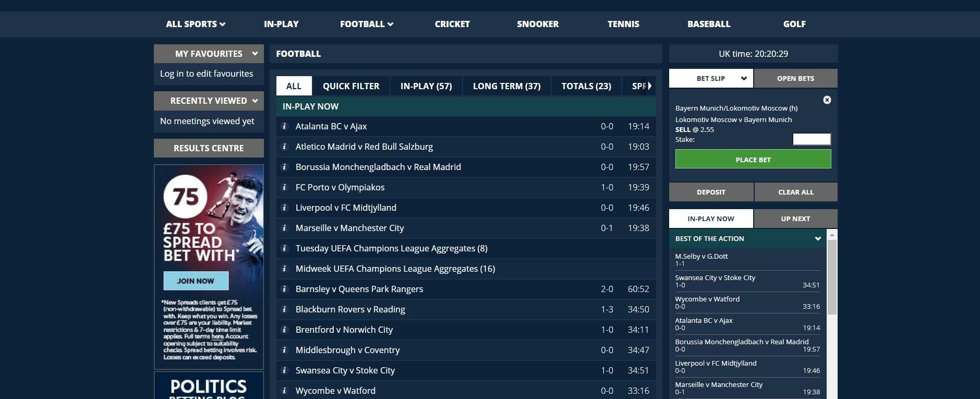The width and height of the screenshot is (980, 399).
Task: Open the Snooker section
Action: [538, 24]
